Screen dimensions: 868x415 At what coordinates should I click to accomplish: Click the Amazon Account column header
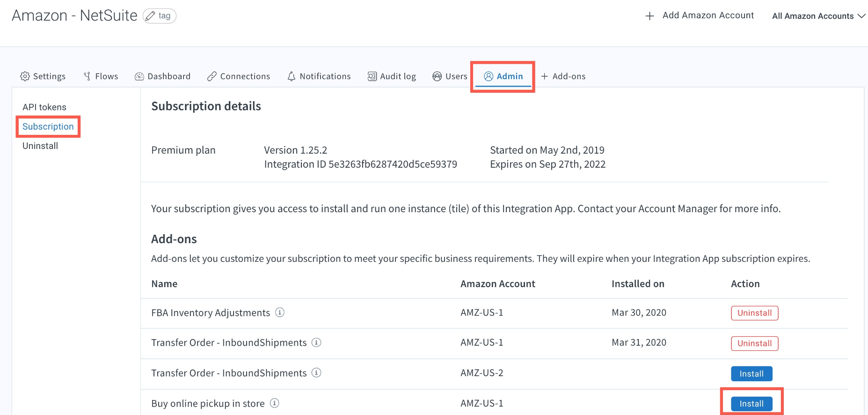tap(498, 284)
